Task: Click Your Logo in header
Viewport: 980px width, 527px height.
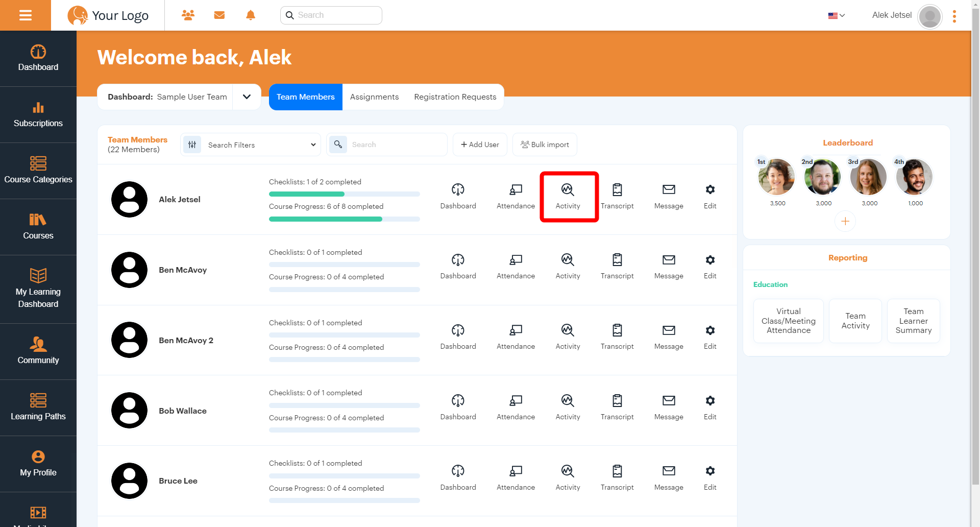Action: pyautogui.click(x=108, y=15)
